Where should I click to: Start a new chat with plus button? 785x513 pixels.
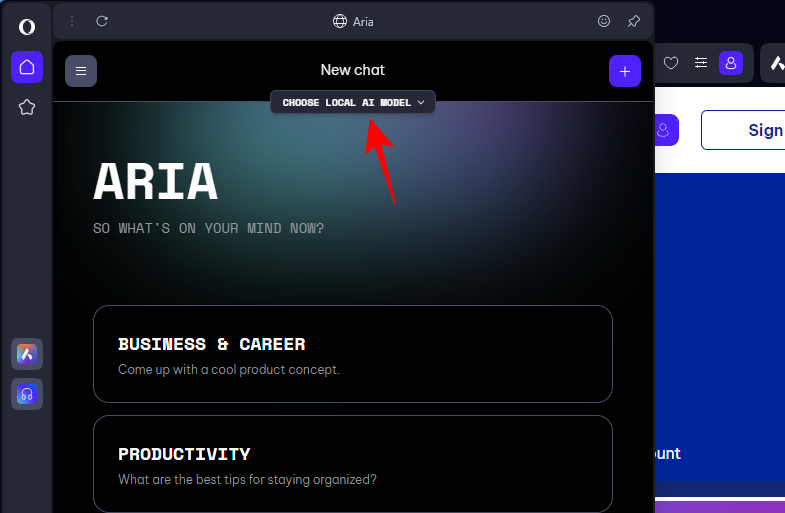tap(625, 71)
